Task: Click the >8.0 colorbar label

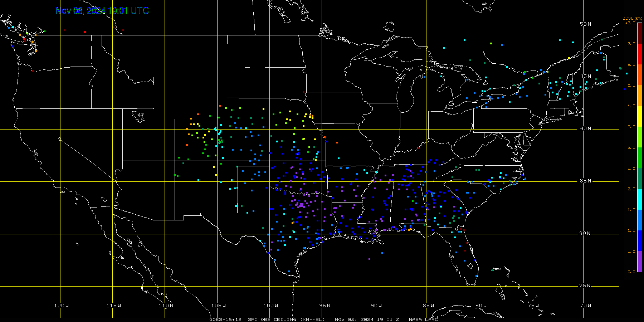Action: (x=630, y=23)
